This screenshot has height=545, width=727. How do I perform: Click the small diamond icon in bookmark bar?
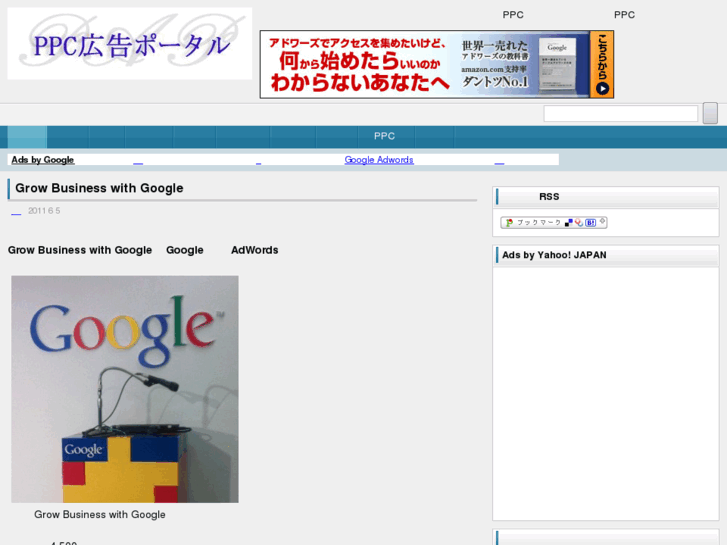pyautogui.click(x=602, y=221)
